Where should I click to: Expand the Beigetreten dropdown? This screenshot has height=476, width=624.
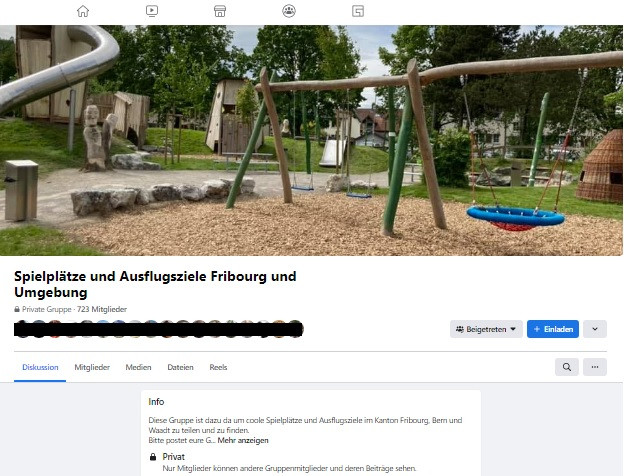486,329
